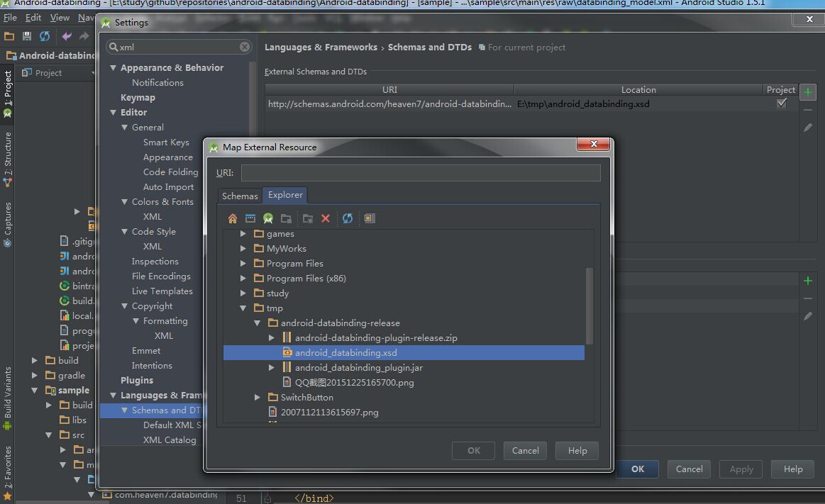Click the schema URI cell in table

click(389, 104)
